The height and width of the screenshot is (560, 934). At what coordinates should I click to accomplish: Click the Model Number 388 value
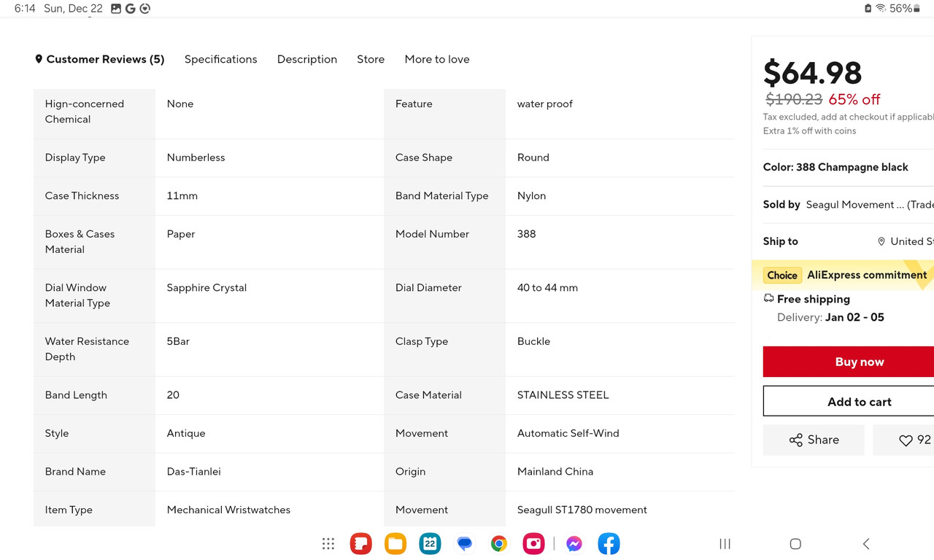pos(527,234)
